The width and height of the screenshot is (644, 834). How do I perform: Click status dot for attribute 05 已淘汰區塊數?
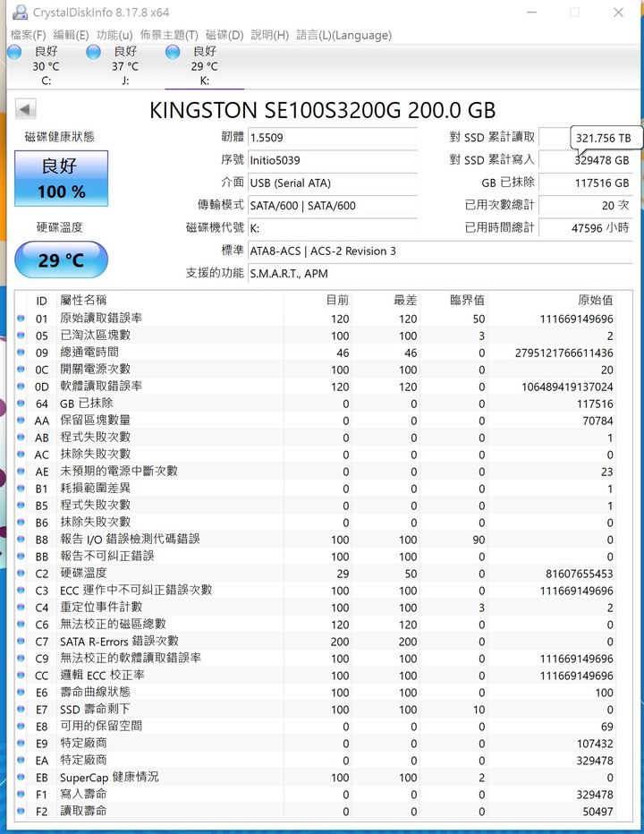[21, 335]
